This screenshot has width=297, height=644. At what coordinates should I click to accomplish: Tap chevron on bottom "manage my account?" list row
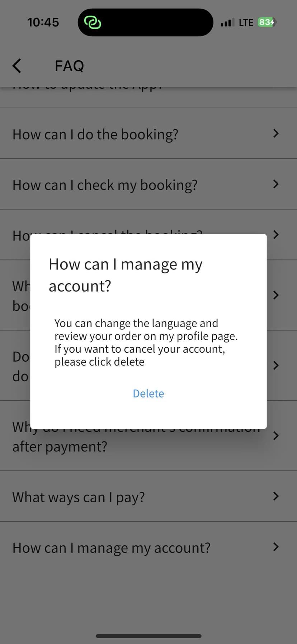click(x=275, y=547)
